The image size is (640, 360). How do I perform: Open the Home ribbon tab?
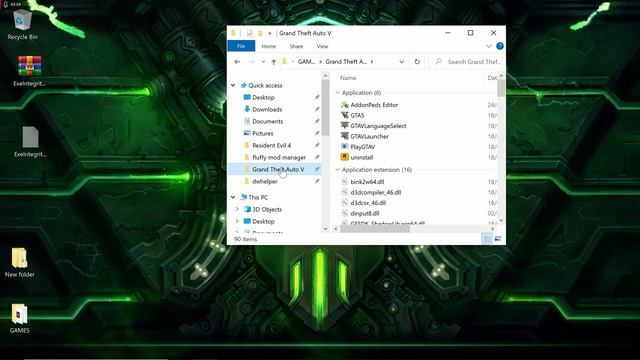[269, 47]
